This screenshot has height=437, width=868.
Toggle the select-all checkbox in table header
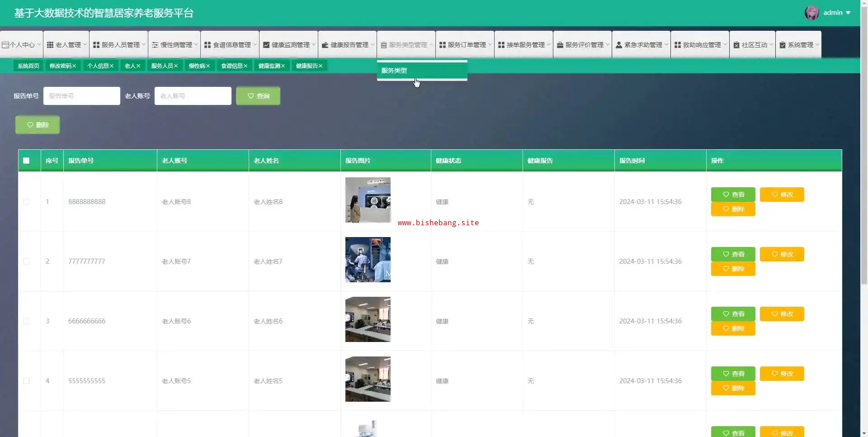(x=26, y=161)
